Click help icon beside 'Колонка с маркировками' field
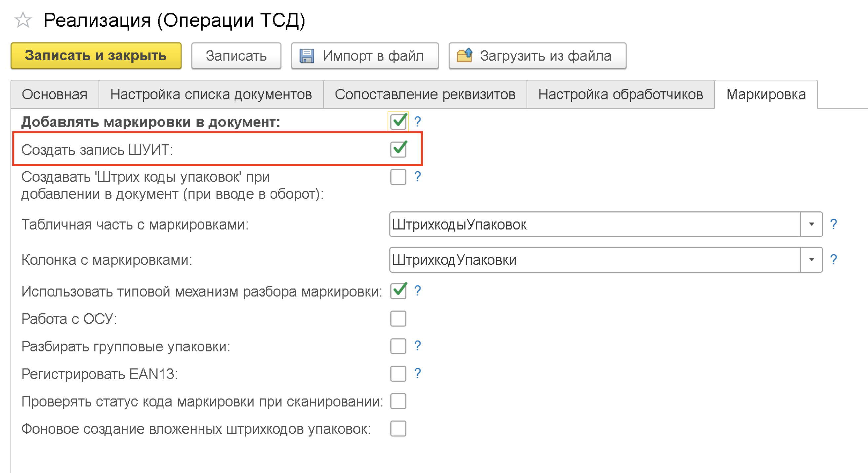868x473 pixels. [833, 259]
